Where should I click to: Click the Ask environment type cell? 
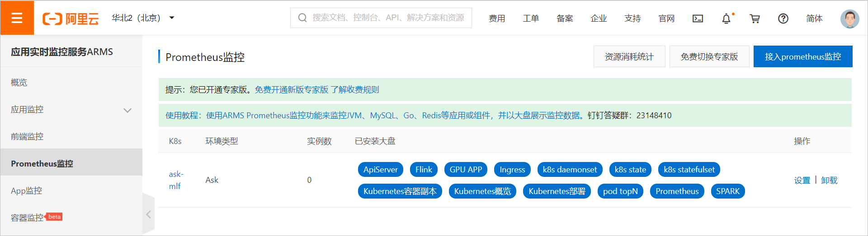(x=212, y=180)
